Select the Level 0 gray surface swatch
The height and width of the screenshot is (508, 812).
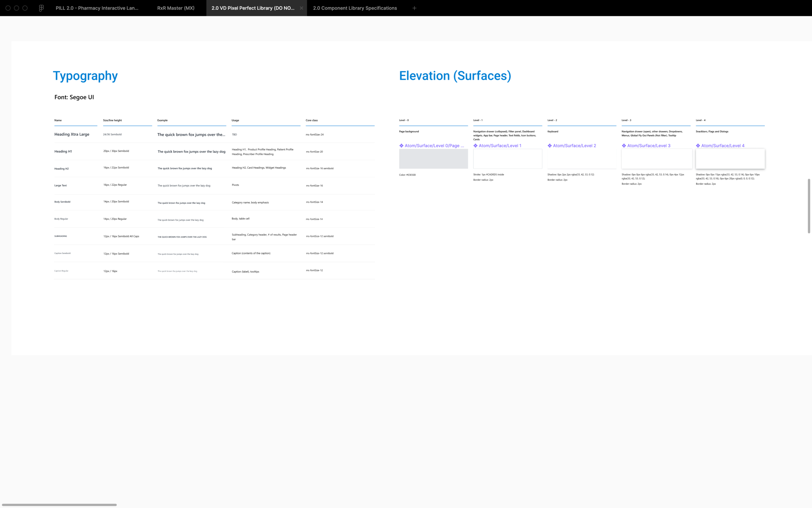433,159
